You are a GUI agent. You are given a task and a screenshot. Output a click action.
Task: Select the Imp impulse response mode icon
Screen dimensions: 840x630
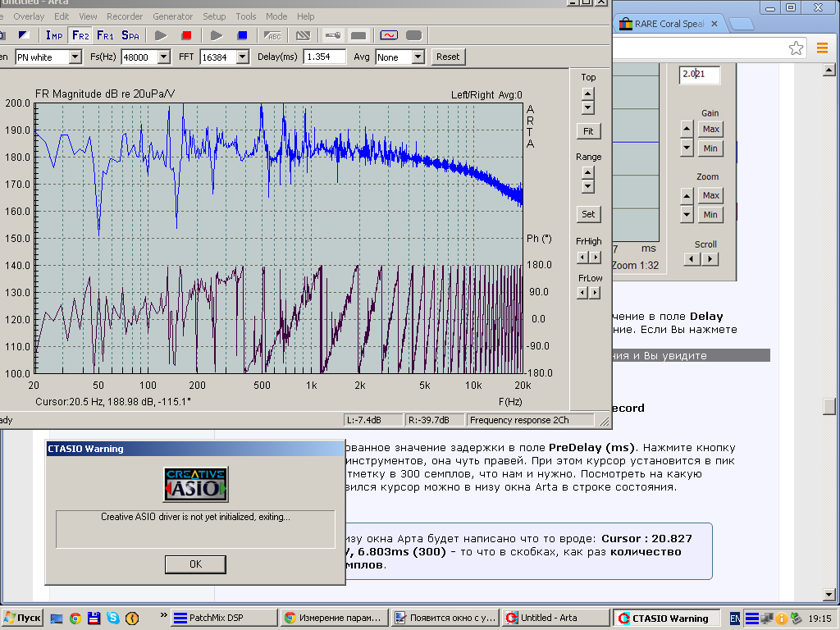click(54, 35)
